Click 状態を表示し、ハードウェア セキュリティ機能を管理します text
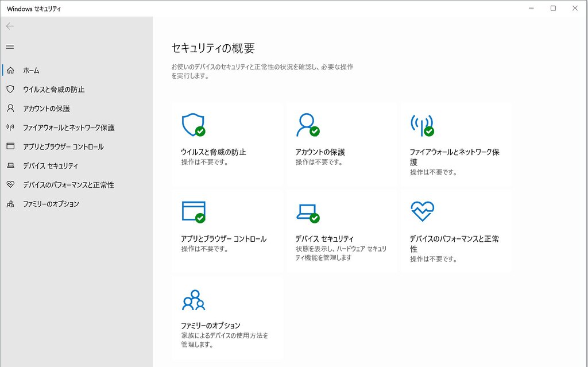Image resolution: width=588 pixels, height=367 pixels. 341,253
